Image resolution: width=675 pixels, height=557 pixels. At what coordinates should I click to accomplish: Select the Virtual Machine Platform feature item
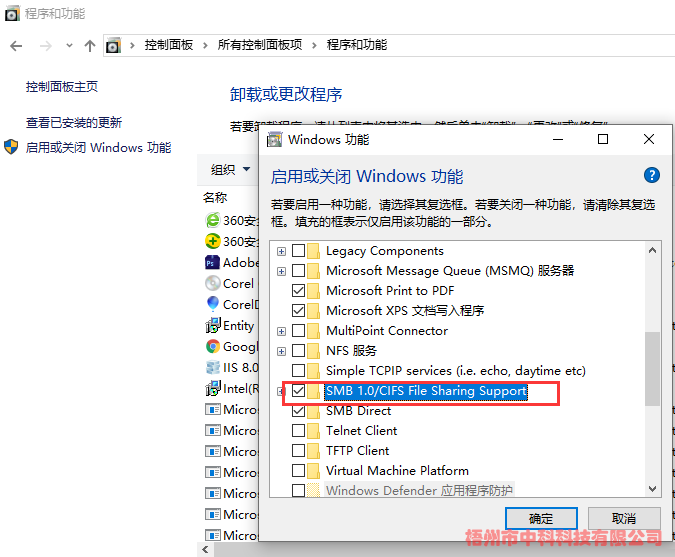397,471
